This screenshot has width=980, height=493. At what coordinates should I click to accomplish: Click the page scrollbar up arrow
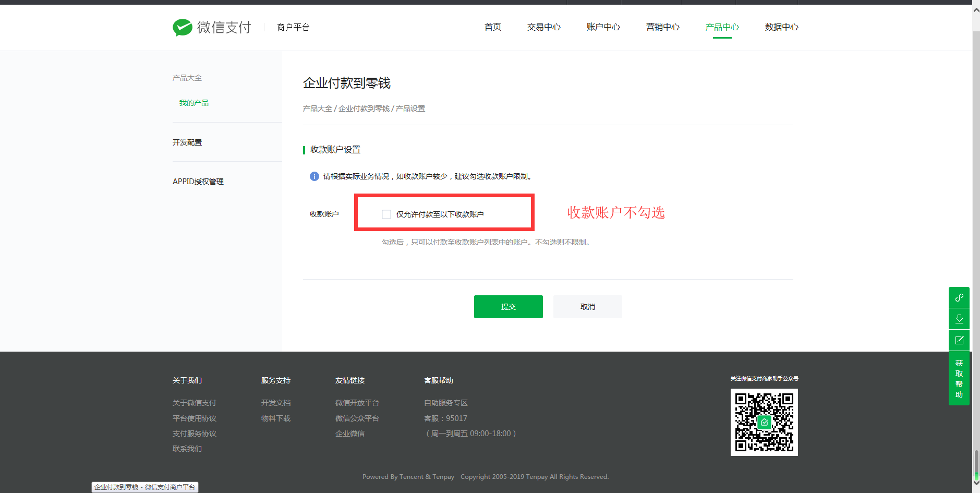coord(976,10)
